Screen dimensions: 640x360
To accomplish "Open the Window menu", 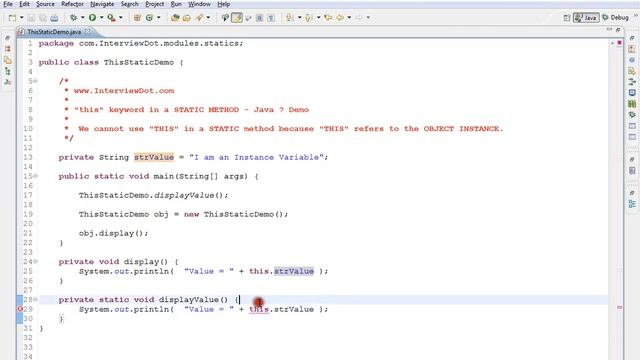I will [x=199, y=4].
